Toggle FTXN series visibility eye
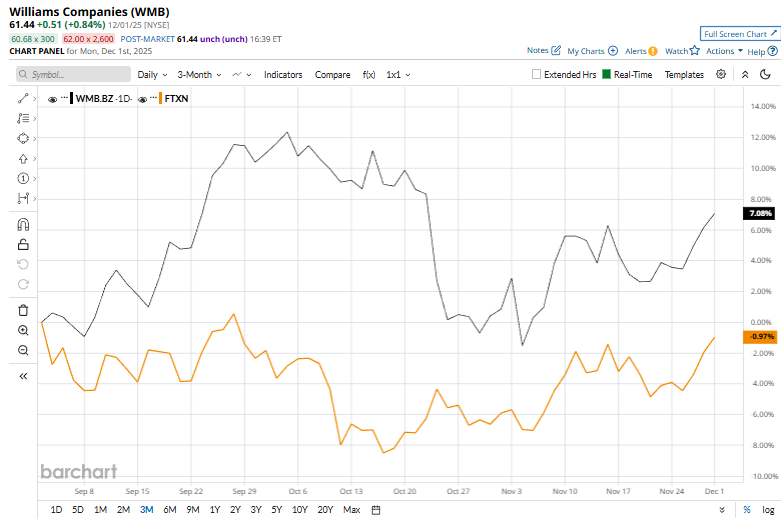Screen dimensions: 781x522 142,100
